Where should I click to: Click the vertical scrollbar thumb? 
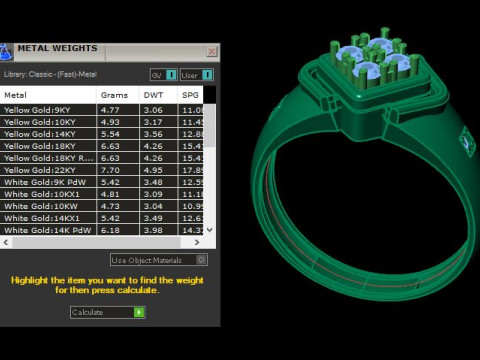[x=210, y=125]
